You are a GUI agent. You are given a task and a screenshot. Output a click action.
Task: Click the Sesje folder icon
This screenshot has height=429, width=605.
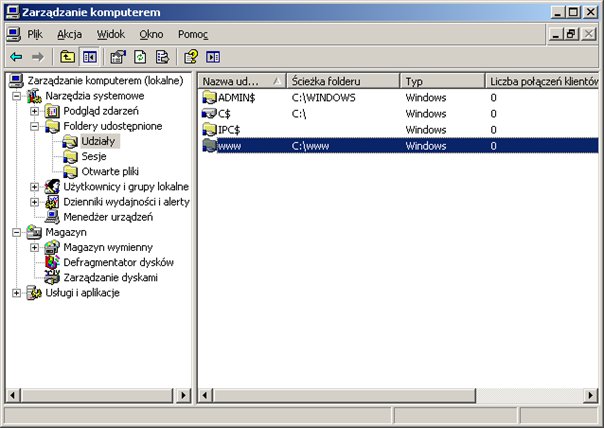click(x=70, y=156)
